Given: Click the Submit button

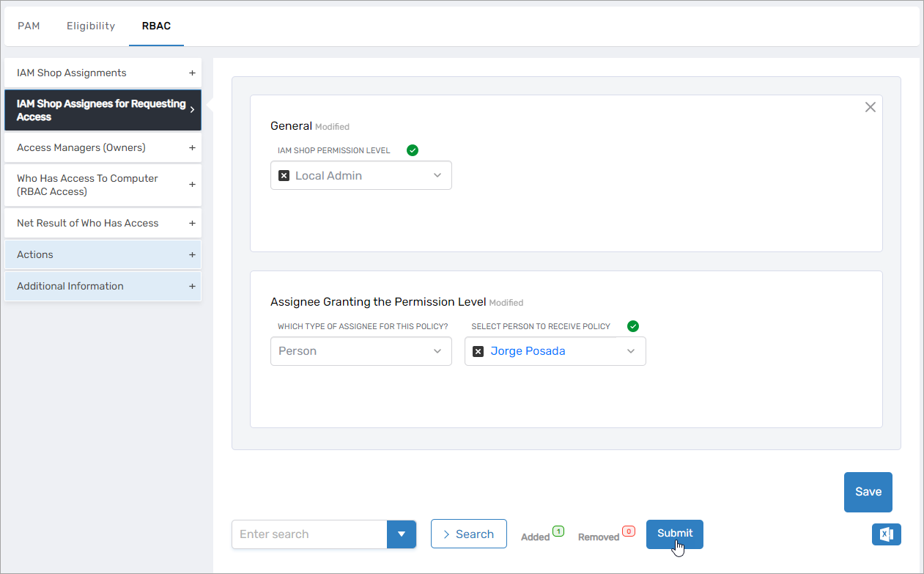Looking at the screenshot, I should [x=674, y=534].
